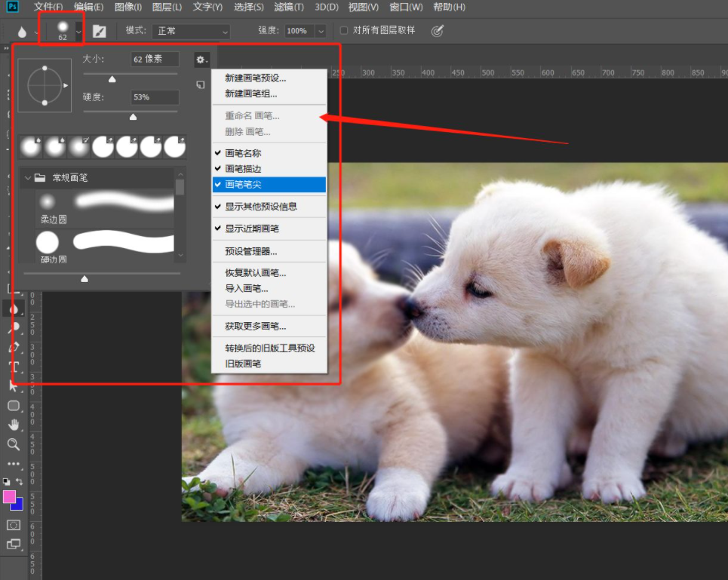Toggle 显示其他预设信息 option
728x580 pixels.
(x=269, y=207)
